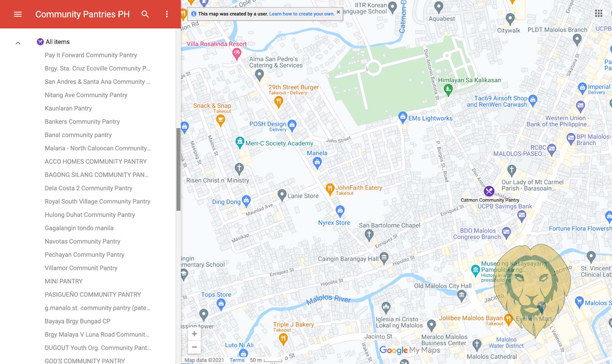
Task: Open the Google apps grid icon
Action: 599,13
